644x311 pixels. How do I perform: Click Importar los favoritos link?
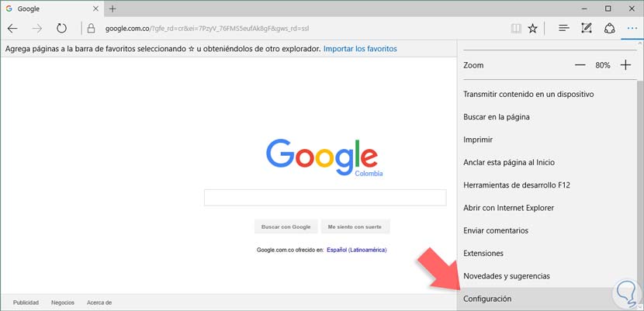[x=360, y=49]
